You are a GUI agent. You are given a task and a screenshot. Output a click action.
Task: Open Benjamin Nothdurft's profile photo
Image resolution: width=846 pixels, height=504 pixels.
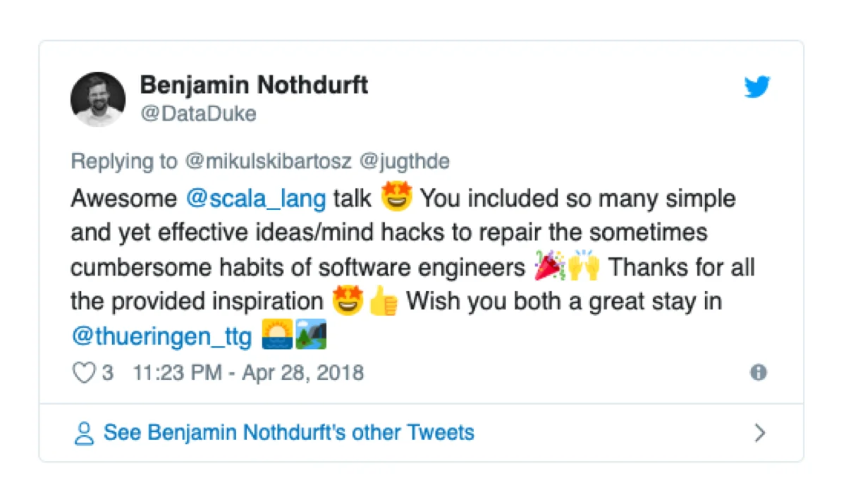point(98,99)
